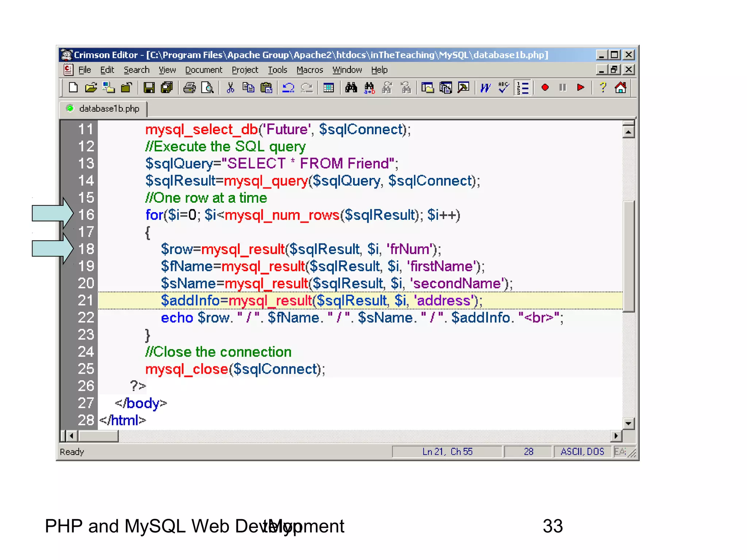
Task: Restore the inner document window
Action: [x=615, y=69]
